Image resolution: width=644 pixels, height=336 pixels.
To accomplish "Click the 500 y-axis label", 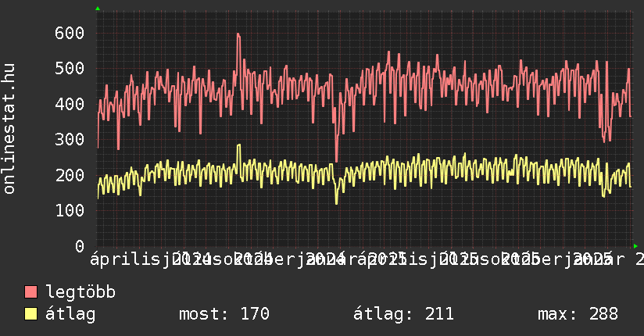I will click(70, 68).
